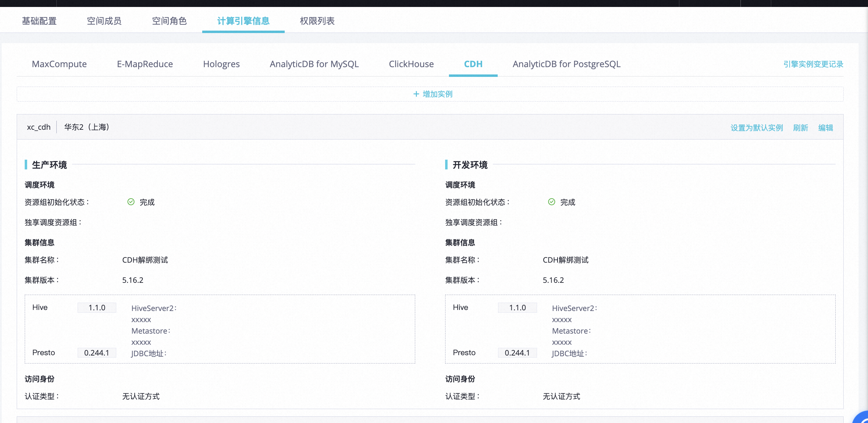Screen dimensions: 868x423
Task: Select the MaxCompute engine tab
Action: (59, 64)
